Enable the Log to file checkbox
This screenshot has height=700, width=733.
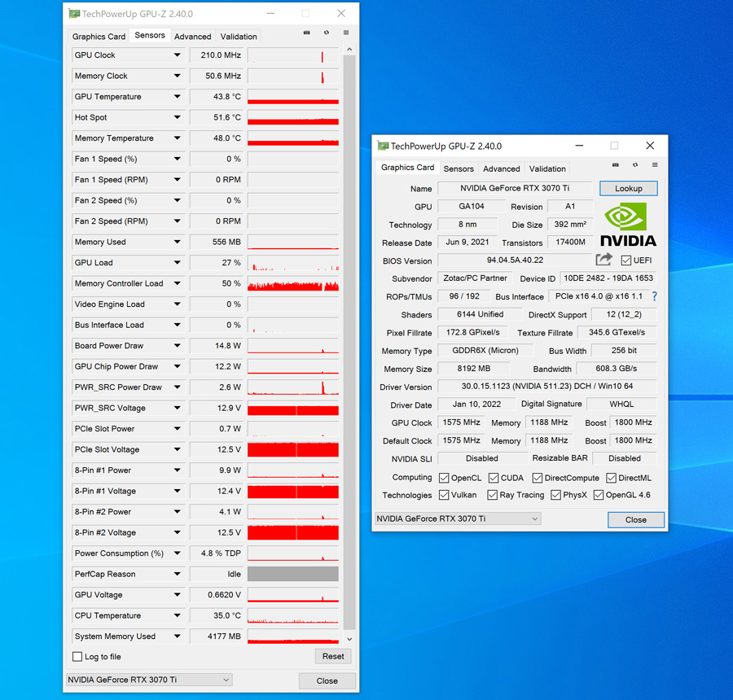tap(77, 657)
